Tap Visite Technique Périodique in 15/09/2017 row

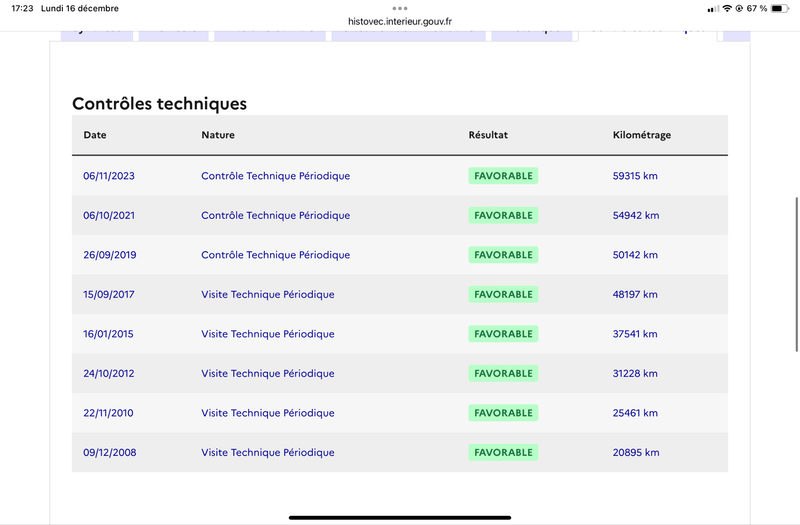point(268,294)
